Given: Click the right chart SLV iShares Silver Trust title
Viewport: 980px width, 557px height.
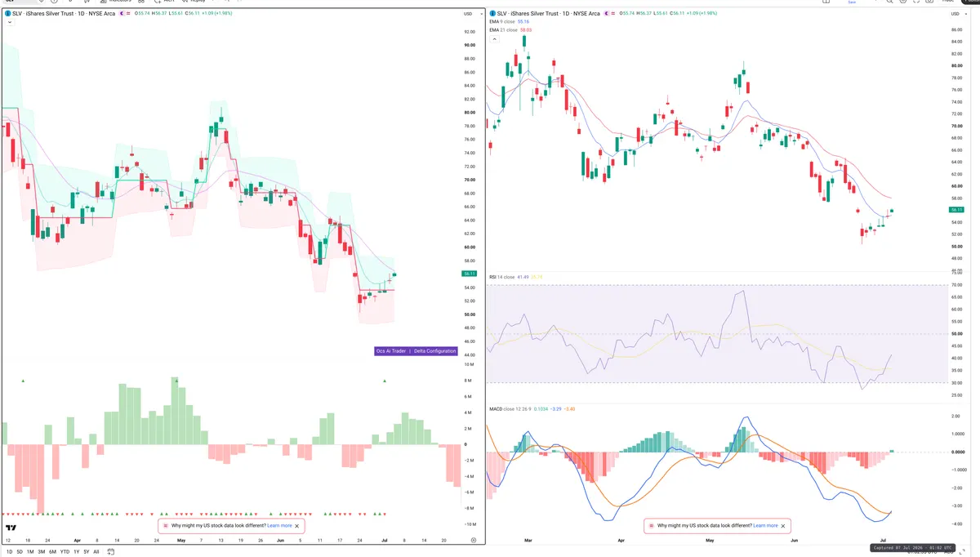Looking at the screenshot, I should point(549,13).
